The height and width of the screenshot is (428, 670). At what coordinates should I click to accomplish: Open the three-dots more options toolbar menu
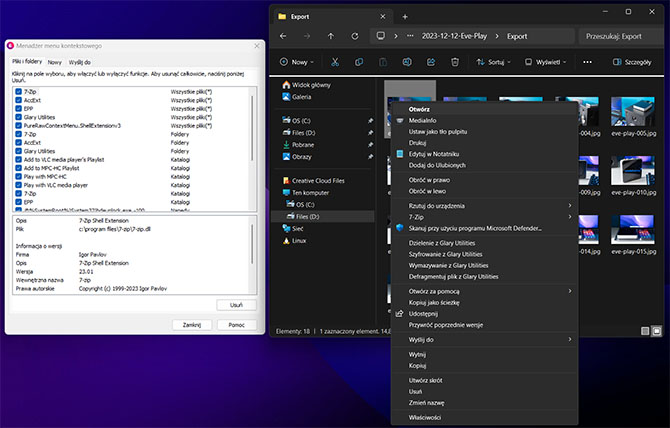tap(588, 62)
